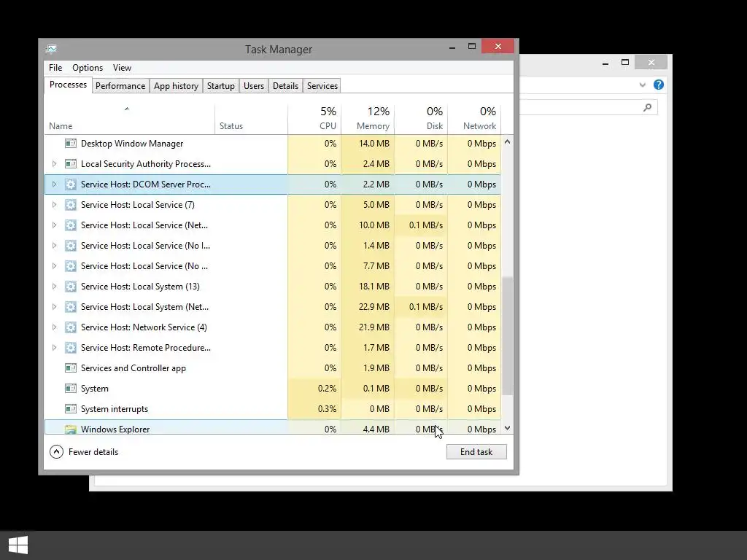The image size is (747, 560).
Task: Click the 22.9 MB memory value
Action: coord(374,307)
